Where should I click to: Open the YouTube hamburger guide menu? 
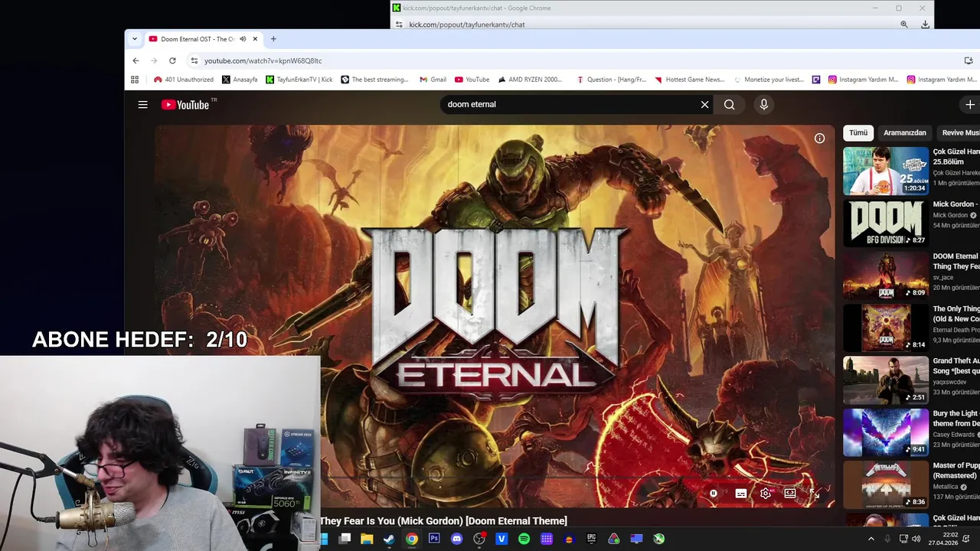(x=142, y=105)
